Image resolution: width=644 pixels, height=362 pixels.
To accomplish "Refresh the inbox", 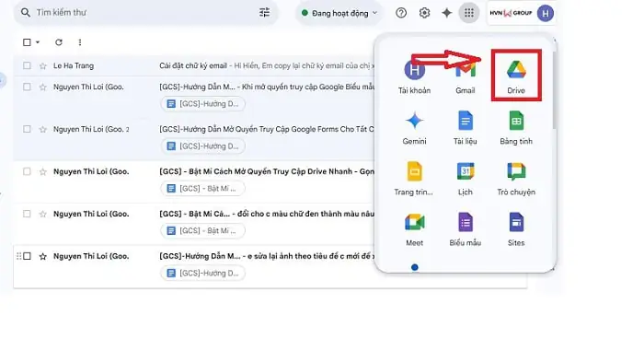I will click(59, 42).
